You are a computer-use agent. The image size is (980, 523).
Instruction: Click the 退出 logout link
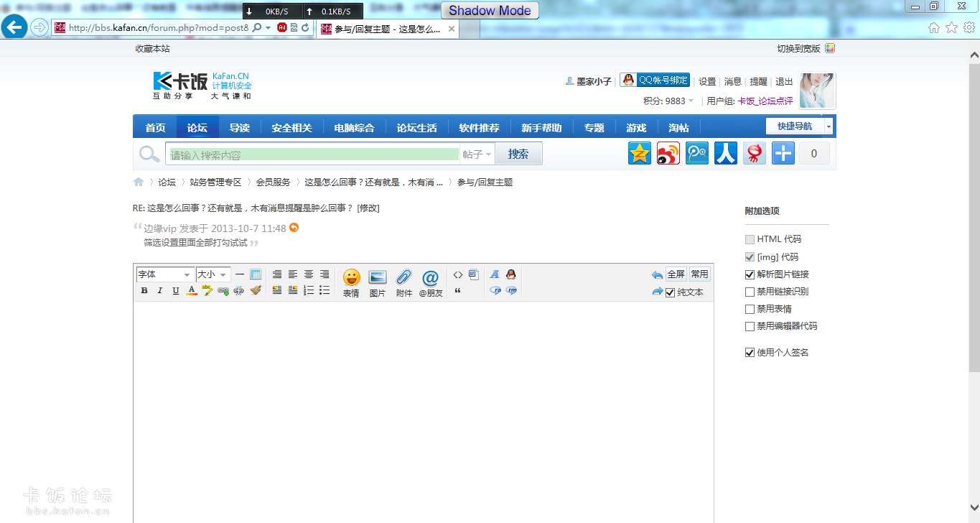[x=784, y=82]
